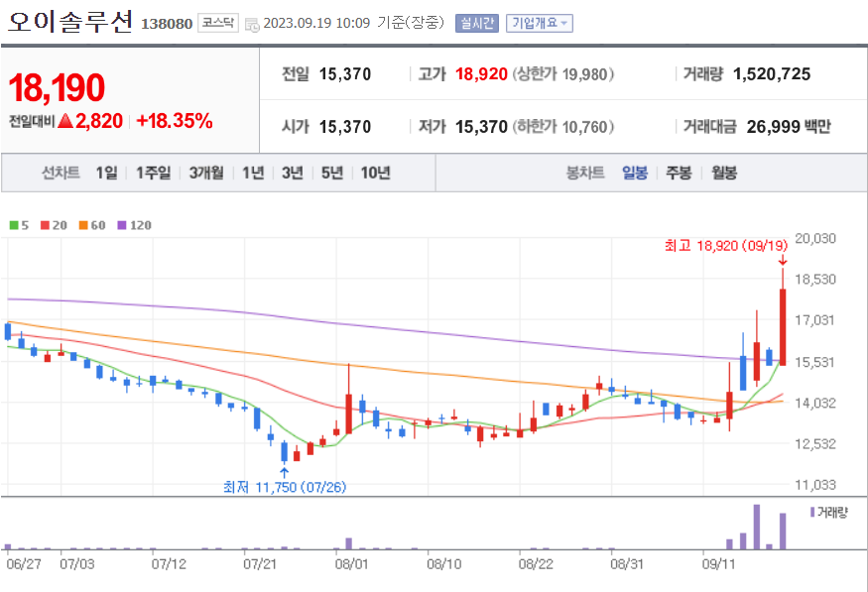The width and height of the screenshot is (868, 592).
Task: Click the 상한가 19,980 text
Action: pos(563,74)
